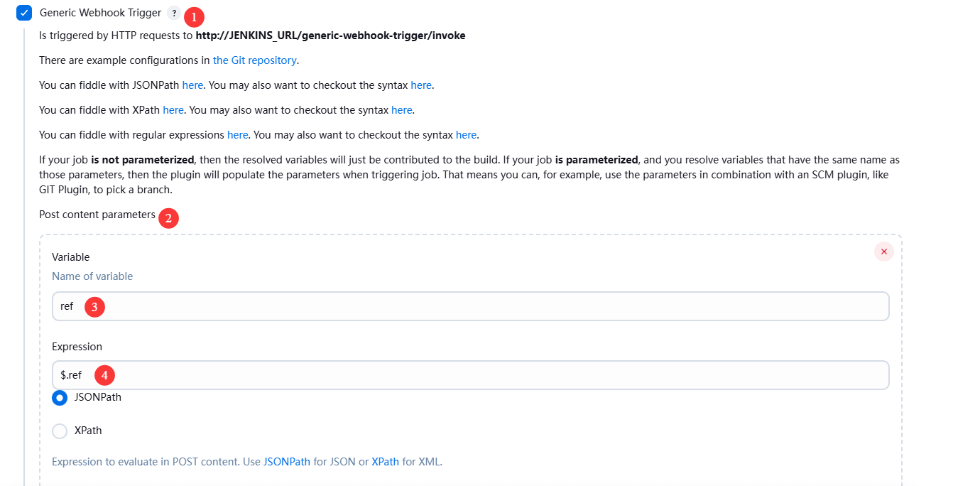Click the red annotation badge numbered 3
The image size is (980, 486).
[94, 307]
